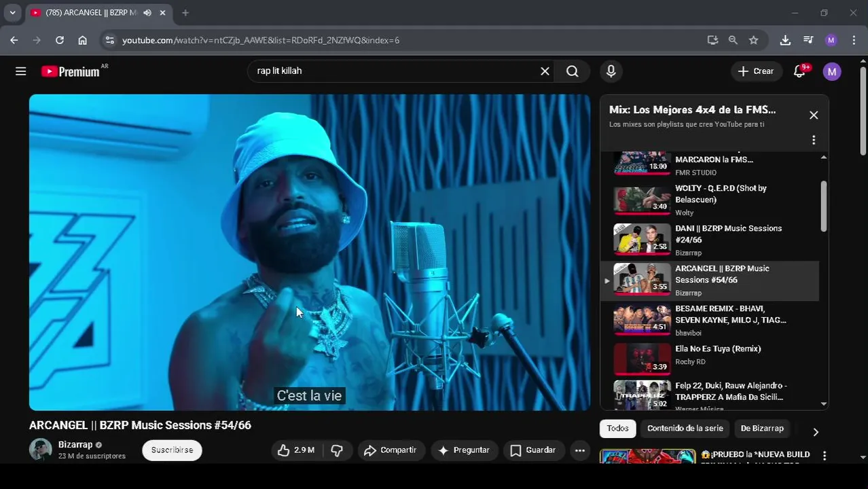Screen dimensions: 868x489
Task: Play the FMR STUDIO playlist video
Action: [x=710, y=164]
